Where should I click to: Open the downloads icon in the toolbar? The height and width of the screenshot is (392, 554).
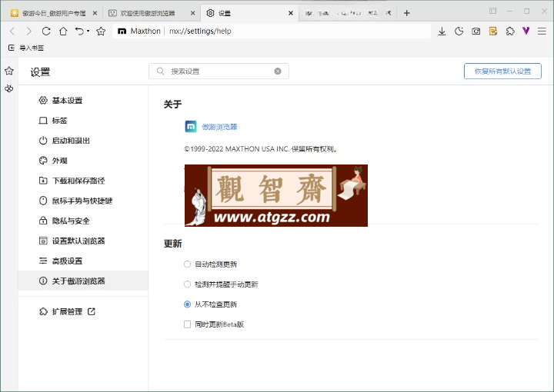tap(442, 32)
